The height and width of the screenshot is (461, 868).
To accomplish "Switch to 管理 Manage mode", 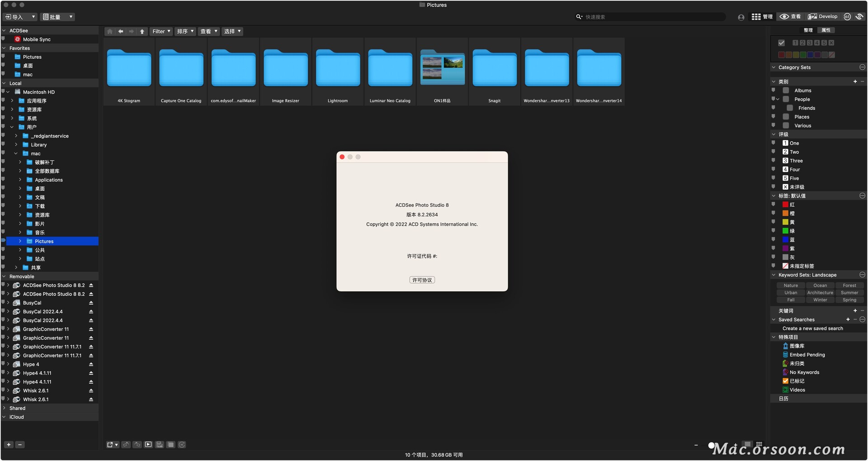I will pyautogui.click(x=762, y=17).
